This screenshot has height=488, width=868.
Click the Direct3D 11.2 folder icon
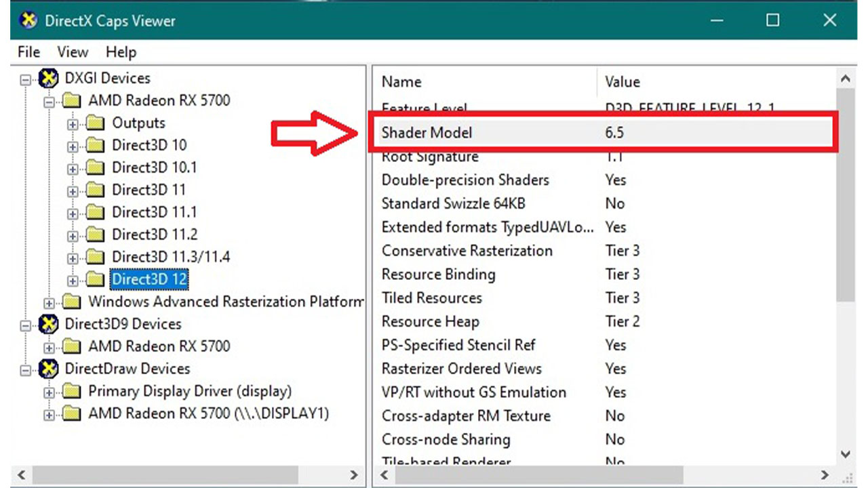(96, 235)
